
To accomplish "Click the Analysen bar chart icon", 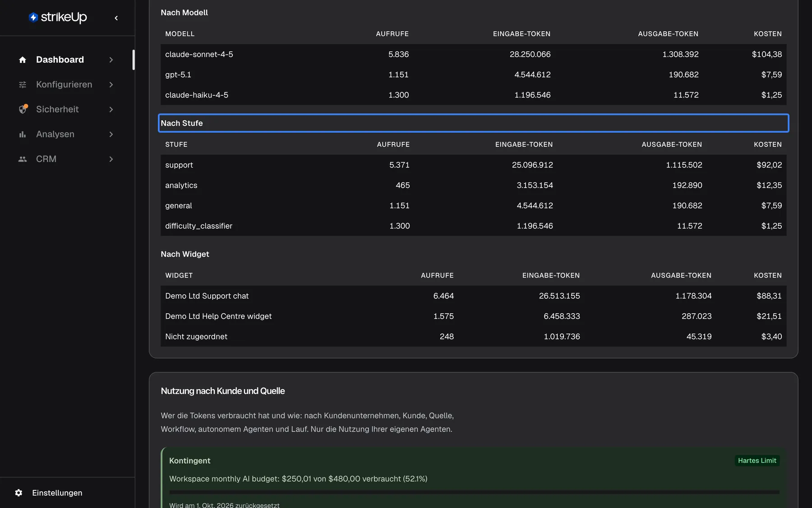I will coord(23,134).
